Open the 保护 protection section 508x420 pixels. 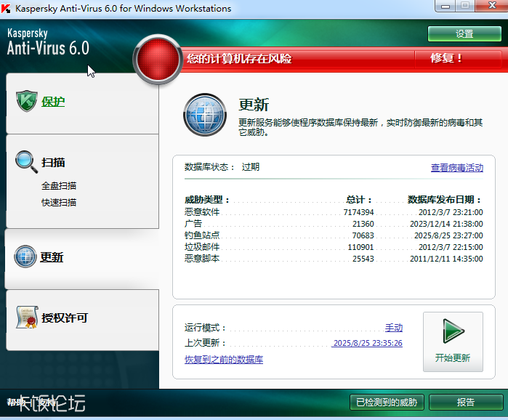[53, 102]
